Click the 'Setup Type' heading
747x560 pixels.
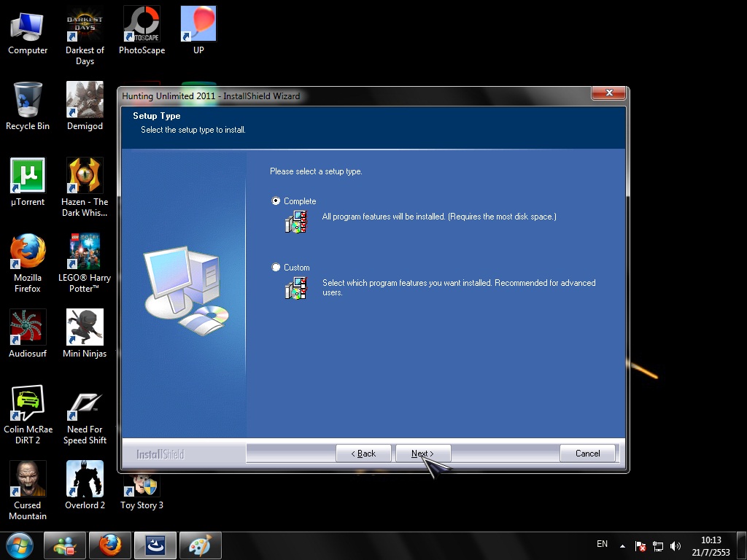pos(156,116)
